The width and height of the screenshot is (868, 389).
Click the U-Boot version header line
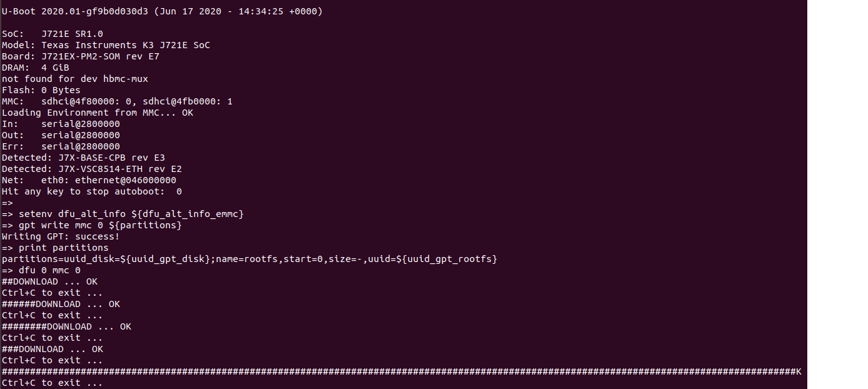(x=163, y=11)
